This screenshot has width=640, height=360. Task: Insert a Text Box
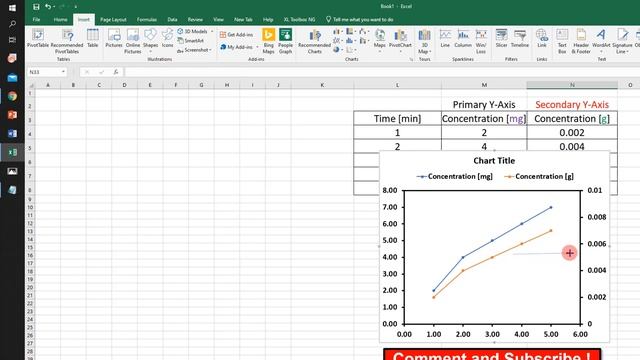click(562, 41)
